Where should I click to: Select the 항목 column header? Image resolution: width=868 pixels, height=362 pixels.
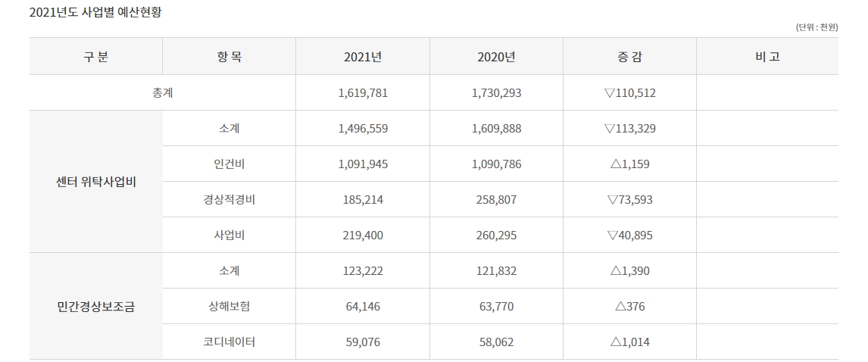pos(229,57)
